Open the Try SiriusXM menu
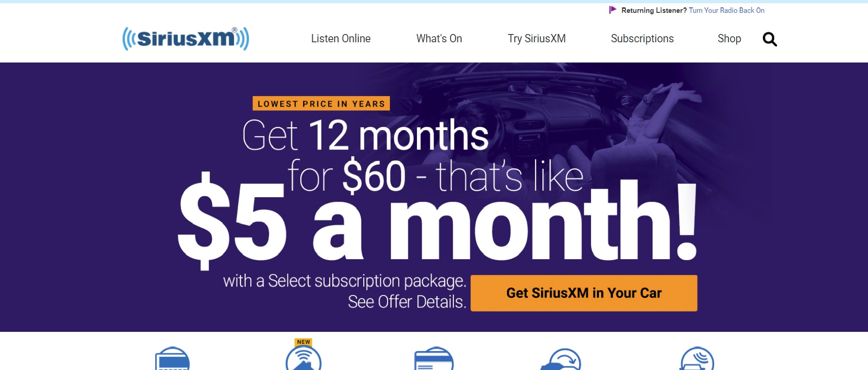The image size is (868, 370). [536, 39]
